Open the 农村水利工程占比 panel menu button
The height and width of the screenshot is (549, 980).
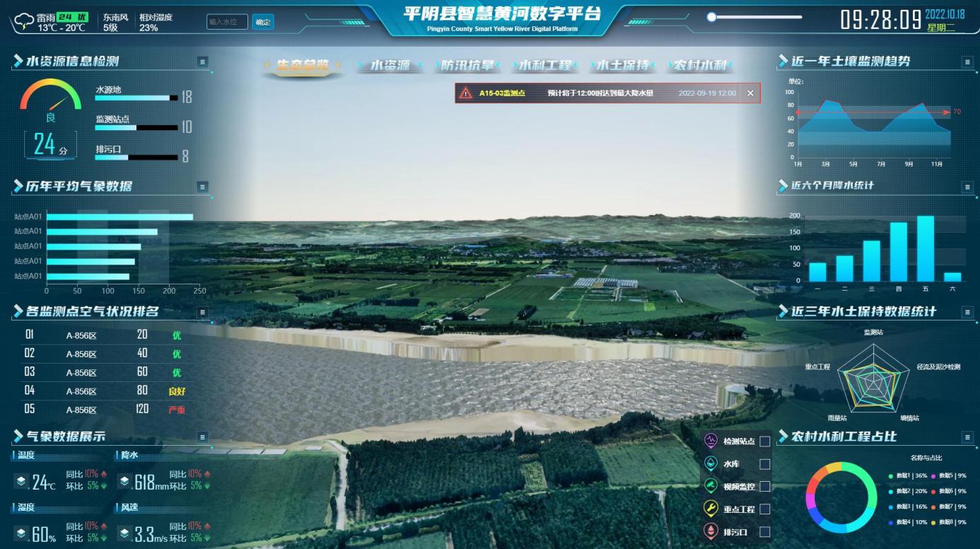(968, 437)
